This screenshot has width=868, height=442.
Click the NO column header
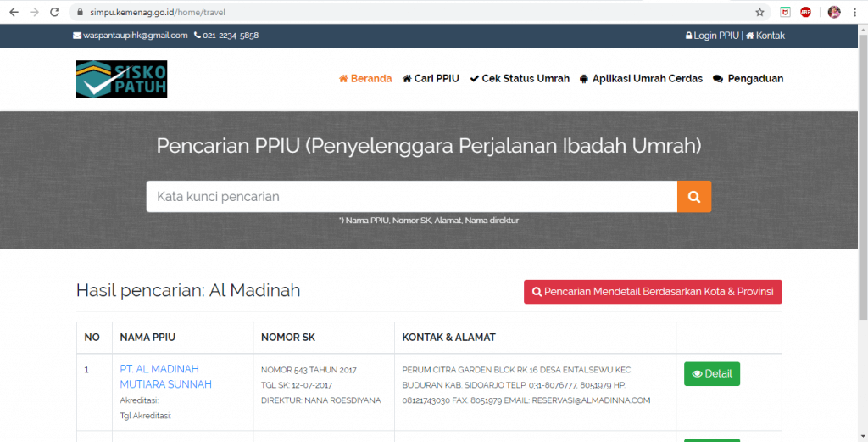pos(92,338)
